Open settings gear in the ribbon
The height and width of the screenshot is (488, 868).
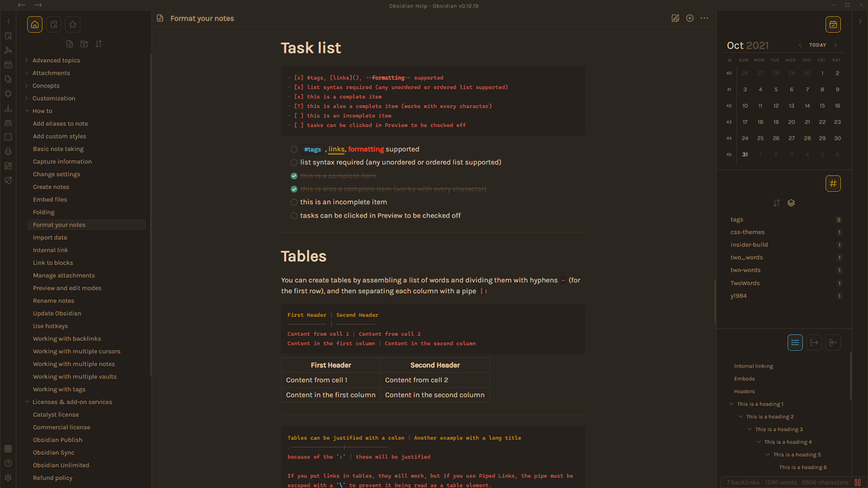tap(8, 478)
